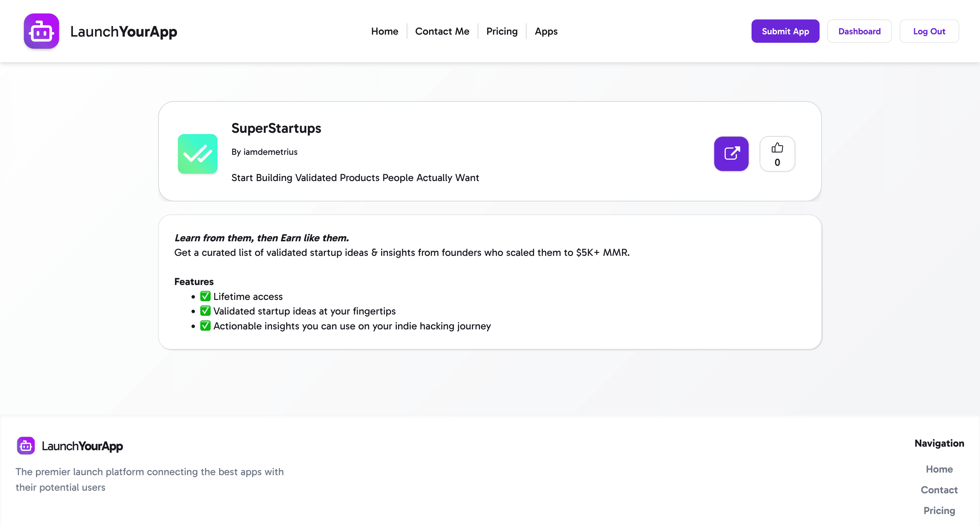Image resolution: width=980 pixels, height=526 pixels.
Task: Click Home under footer Navigation
Action: [x=939, y=469]
